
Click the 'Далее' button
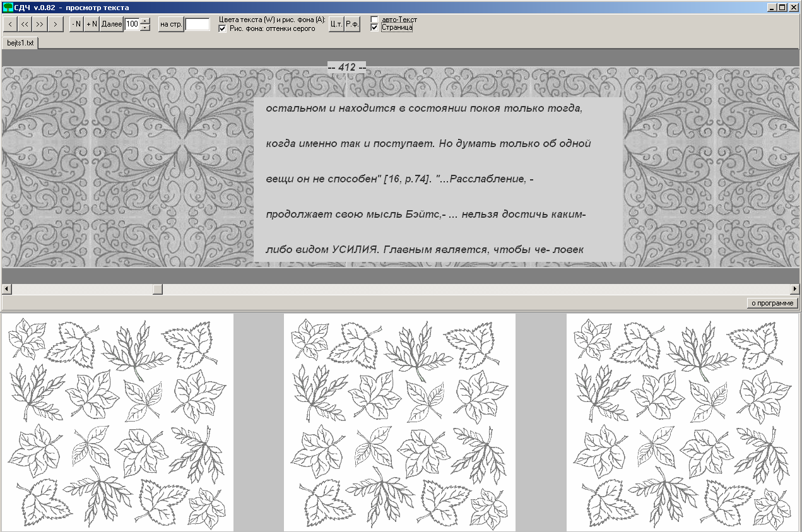coord(112,24)
